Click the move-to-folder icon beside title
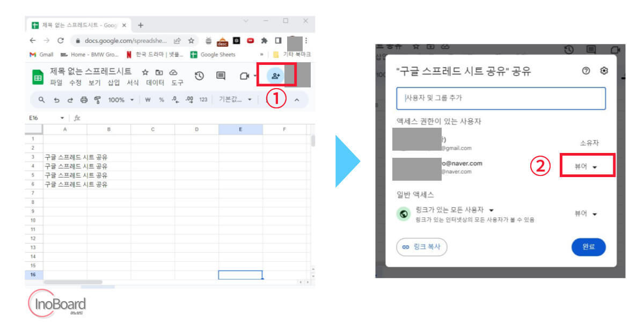The height and width of the screenshot is (322, 644). [x=159, y=72]
